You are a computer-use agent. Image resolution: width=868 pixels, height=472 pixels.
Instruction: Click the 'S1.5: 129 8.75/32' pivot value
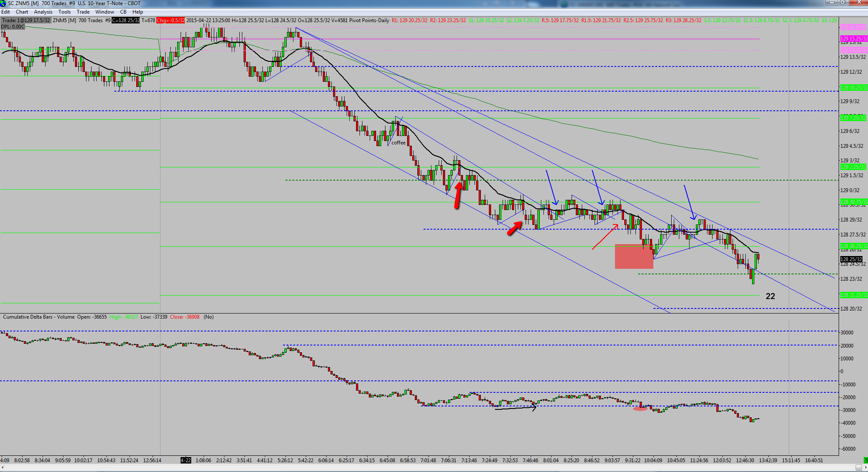[762, 20]
